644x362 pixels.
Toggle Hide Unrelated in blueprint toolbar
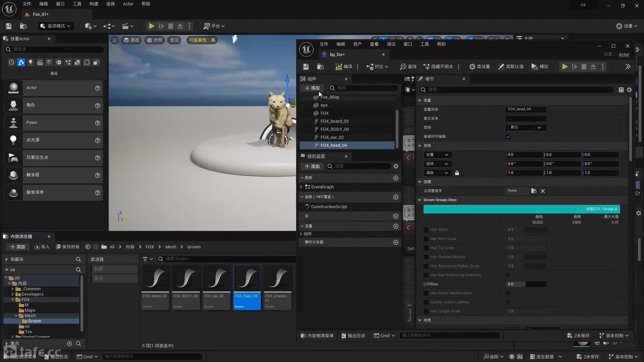[x=438, y=67]
